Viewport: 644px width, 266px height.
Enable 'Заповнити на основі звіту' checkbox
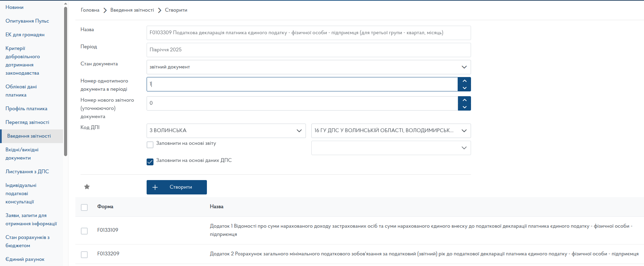[x=150, y=145]
